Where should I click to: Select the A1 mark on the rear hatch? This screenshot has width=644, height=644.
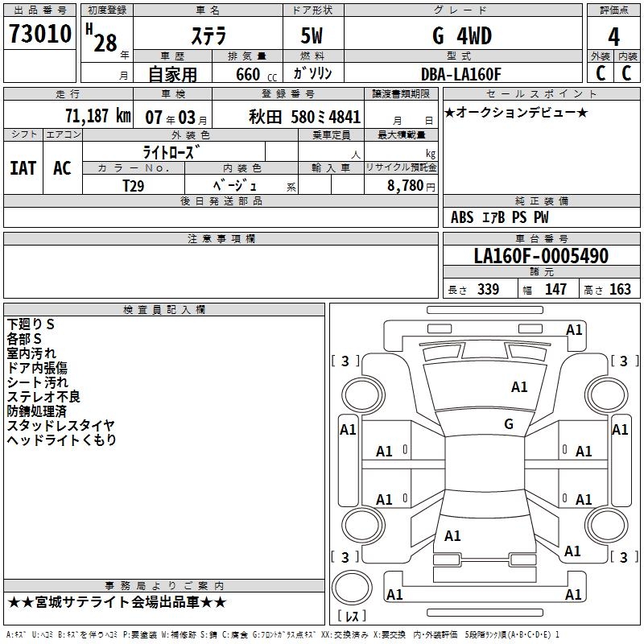coord(452,536)
